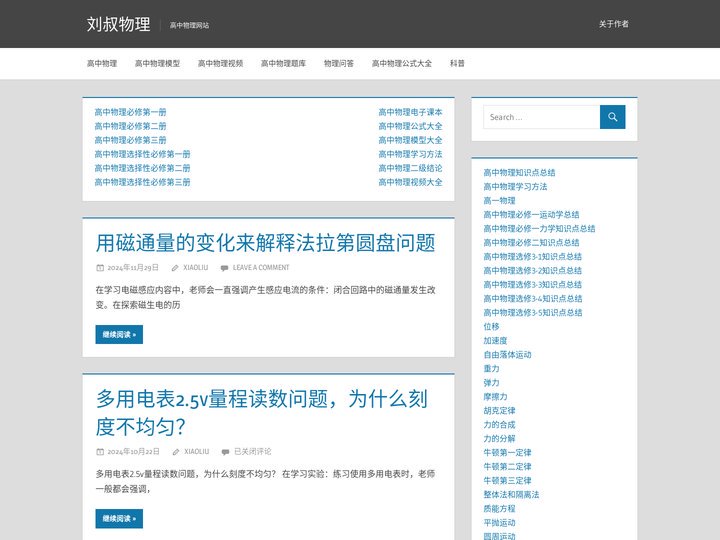Open sidebar link 牛顿第二定律
720x540 pixels.
point(507,467)
